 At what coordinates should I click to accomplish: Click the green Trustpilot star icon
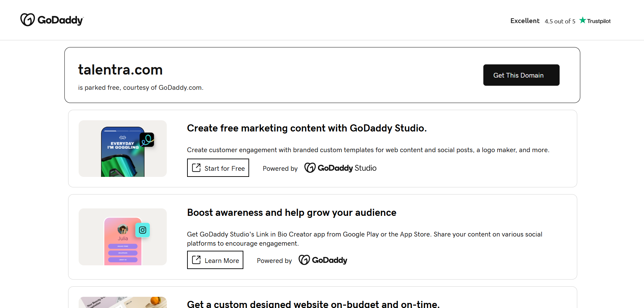(582, 20)
